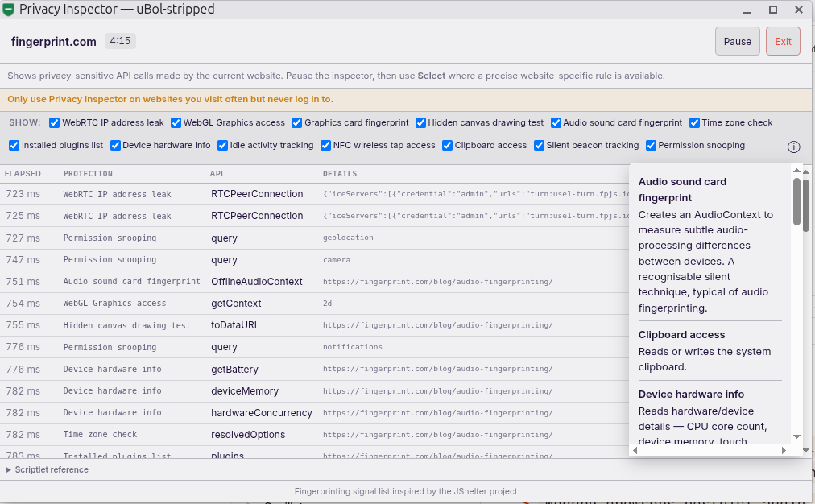Click the query row with geolocation details
815x504 pixels.
pos(314,238)
